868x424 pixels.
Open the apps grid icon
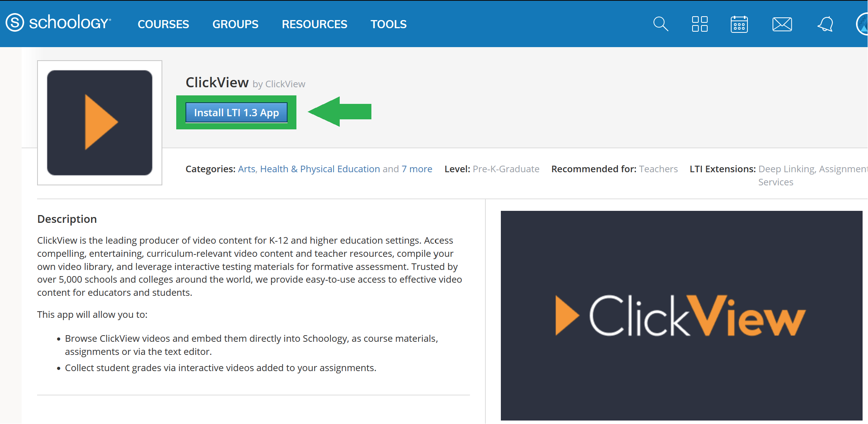700,24
